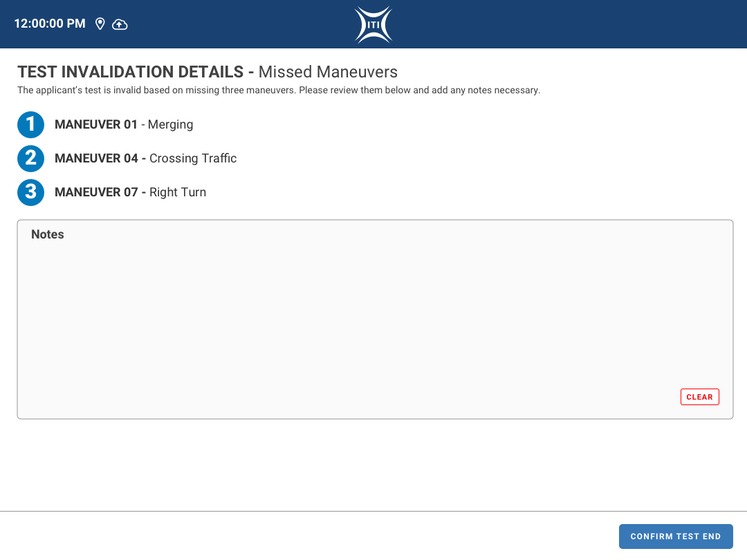The height and width of the screenshot is (560, 747).
Task: Click the Missed Maneuvers subtitle text
Action: [328, 72]
